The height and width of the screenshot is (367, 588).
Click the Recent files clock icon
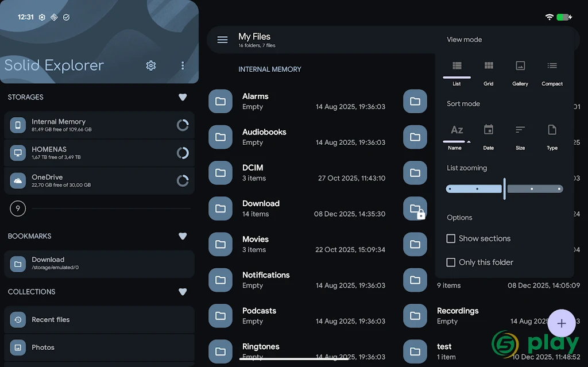click(18, 320)
